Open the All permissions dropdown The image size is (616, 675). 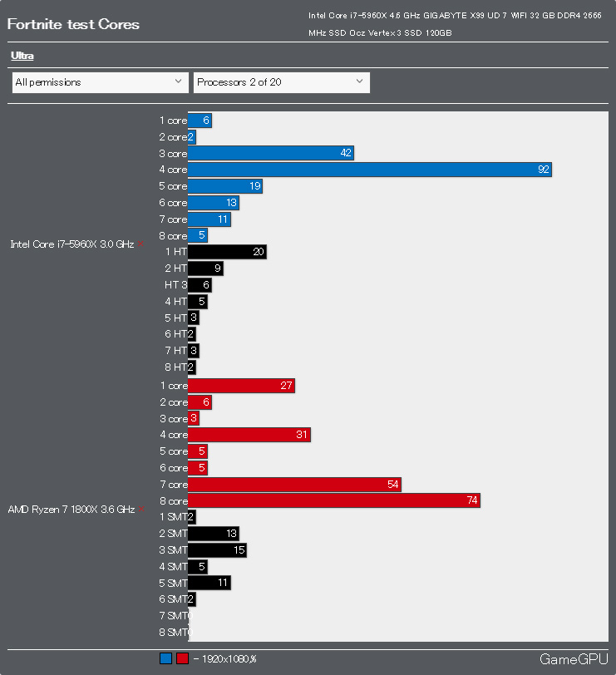pos(101,82)
